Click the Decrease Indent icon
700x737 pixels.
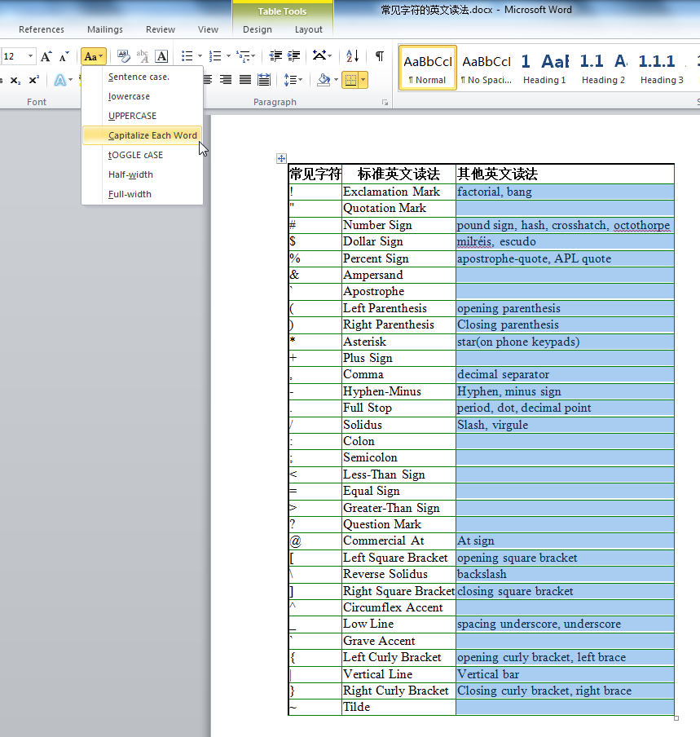coord(275,56)
